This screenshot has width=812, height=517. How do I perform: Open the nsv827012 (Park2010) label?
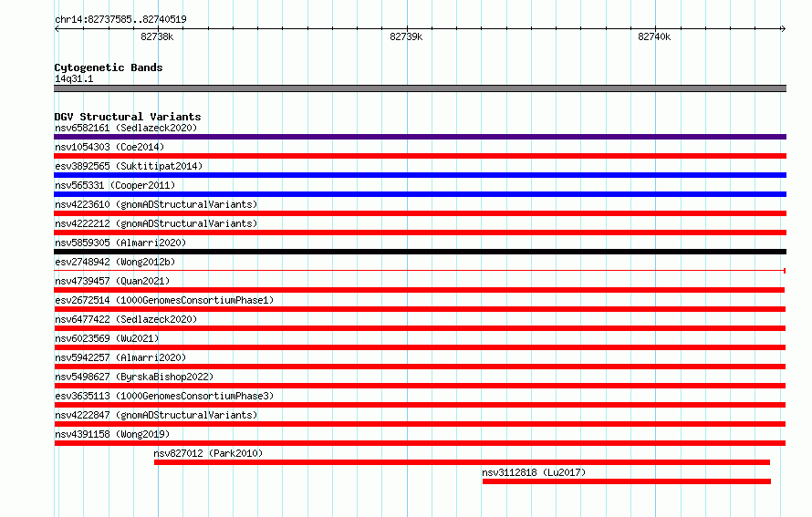click(x=208, y=453)
